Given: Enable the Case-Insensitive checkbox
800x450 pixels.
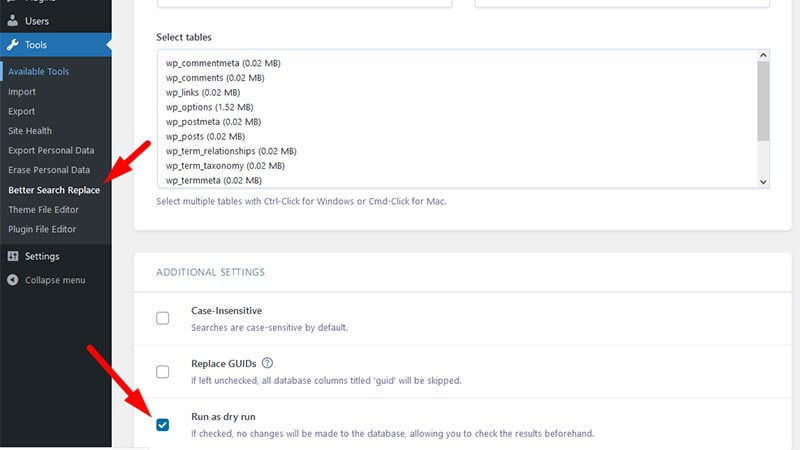Looking at the screenshot, I should [x=163, y=318].
